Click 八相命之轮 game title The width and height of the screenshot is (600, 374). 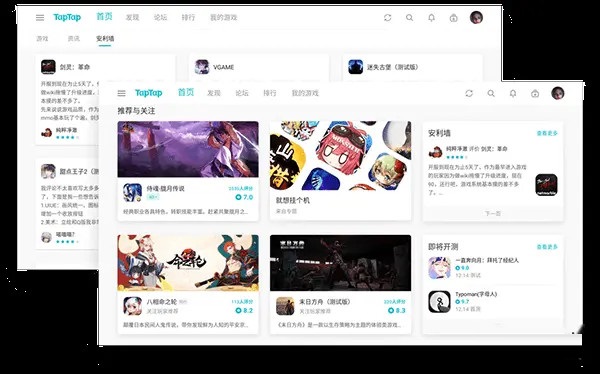[x=162, y=302]
